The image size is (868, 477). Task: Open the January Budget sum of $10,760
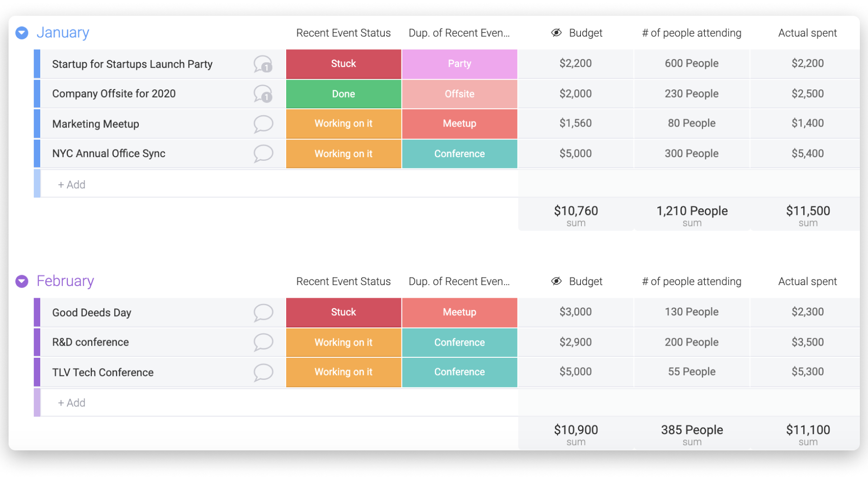tap(576, 215)
